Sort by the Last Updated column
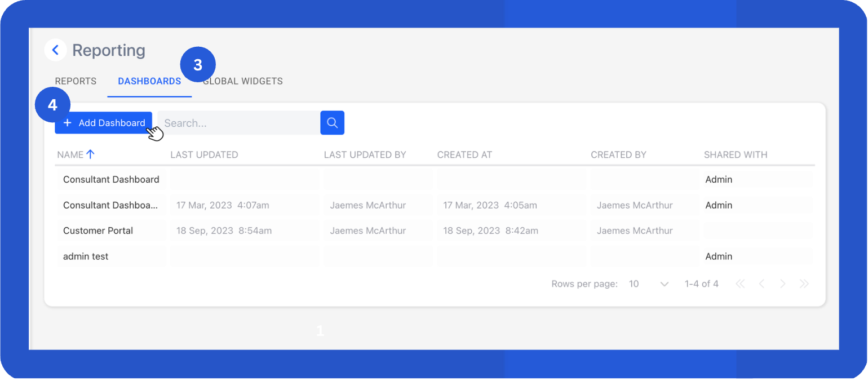The image size is (868, 381). point(204,154)
